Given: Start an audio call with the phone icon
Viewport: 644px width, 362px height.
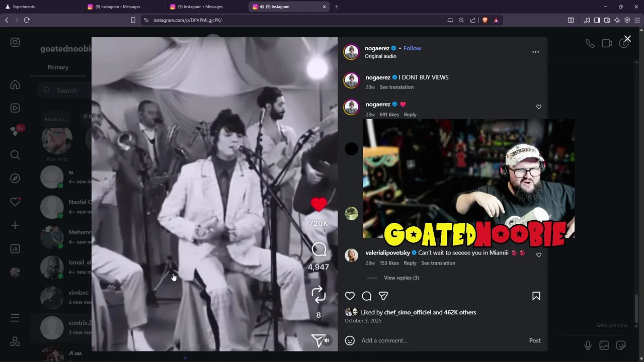Looking at the screenshot, I should [x=590, y=43].
